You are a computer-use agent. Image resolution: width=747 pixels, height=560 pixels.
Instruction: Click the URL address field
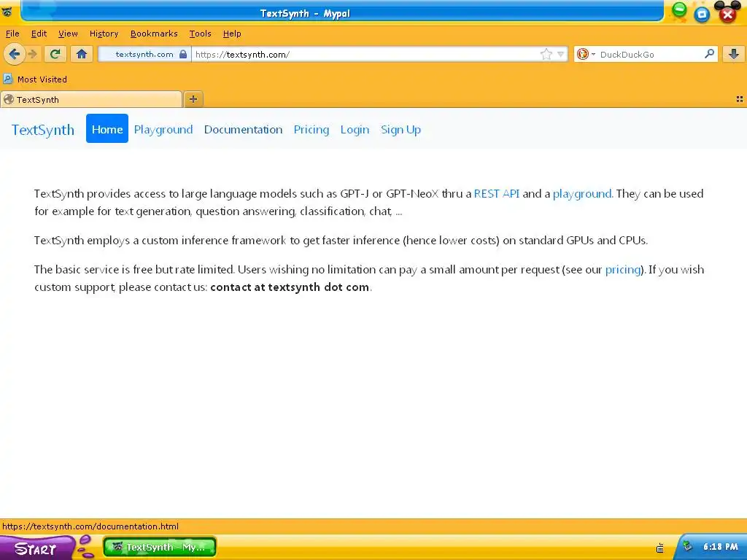pyautogui.click(x=366, y=54)
